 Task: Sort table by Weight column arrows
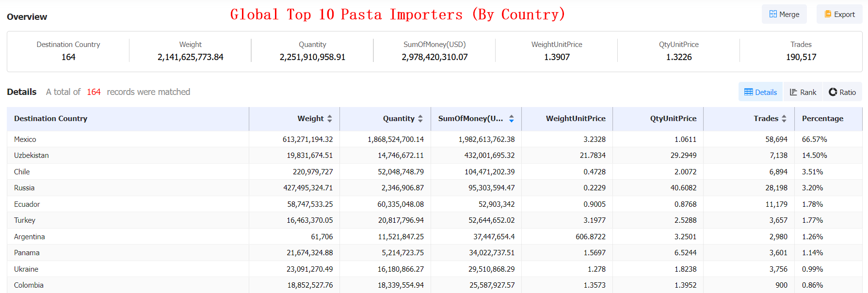pyautogui.click(x=330, y=119)
